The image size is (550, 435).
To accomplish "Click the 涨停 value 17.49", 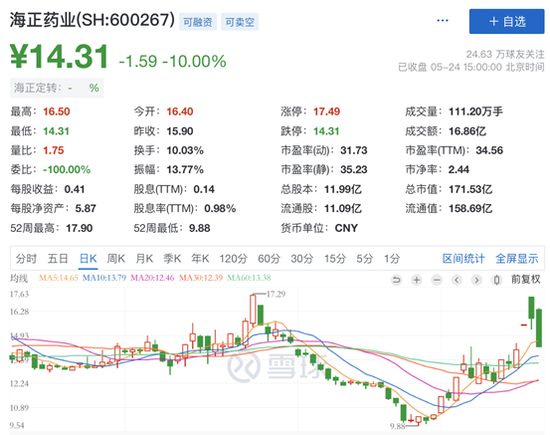I will pos(327,112).
